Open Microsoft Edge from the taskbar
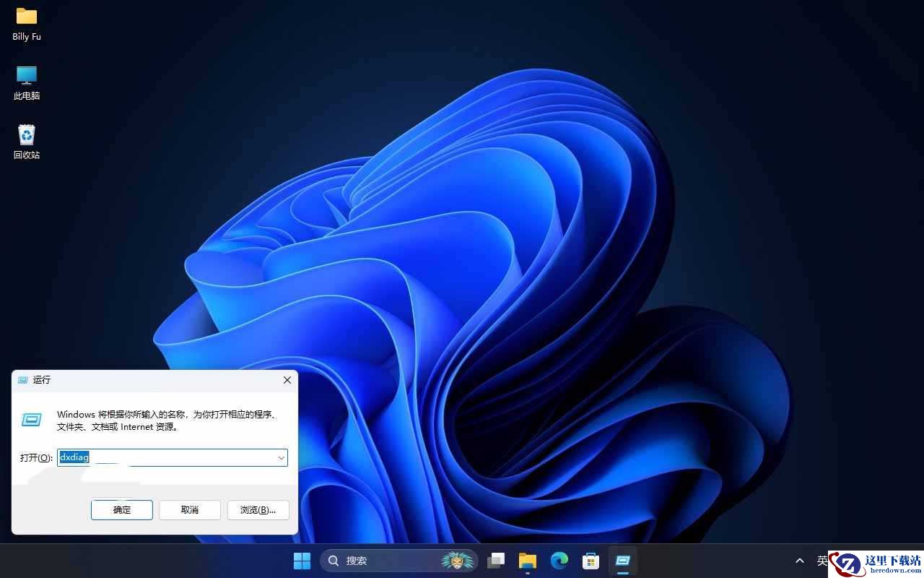924x578 pixels. pyautogui.click(x=559, y=561)
